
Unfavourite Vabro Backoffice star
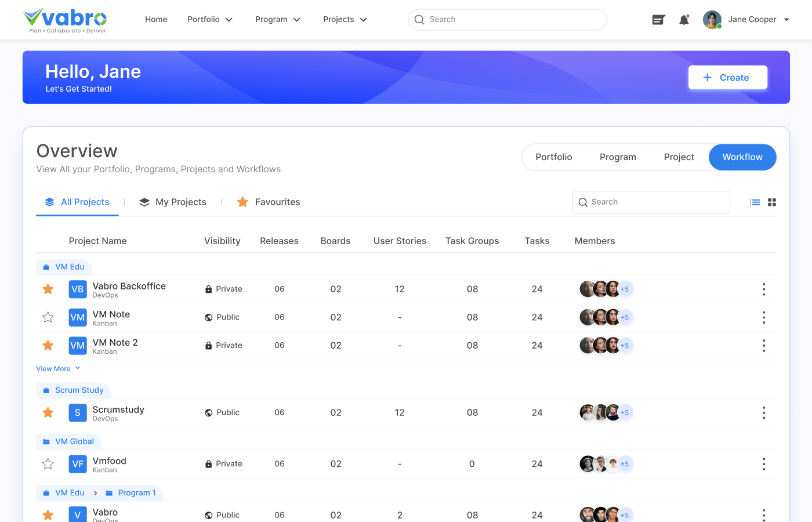click(x=48, y=289)
